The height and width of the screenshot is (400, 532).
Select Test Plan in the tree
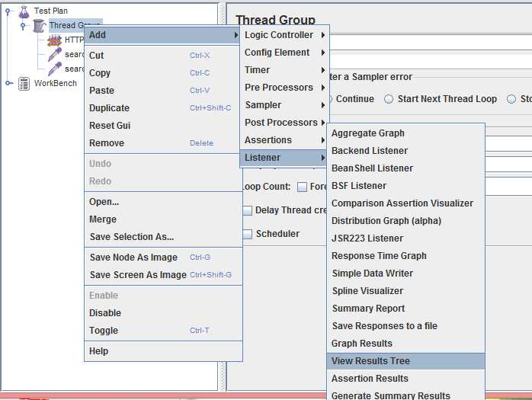coord(51,11)
